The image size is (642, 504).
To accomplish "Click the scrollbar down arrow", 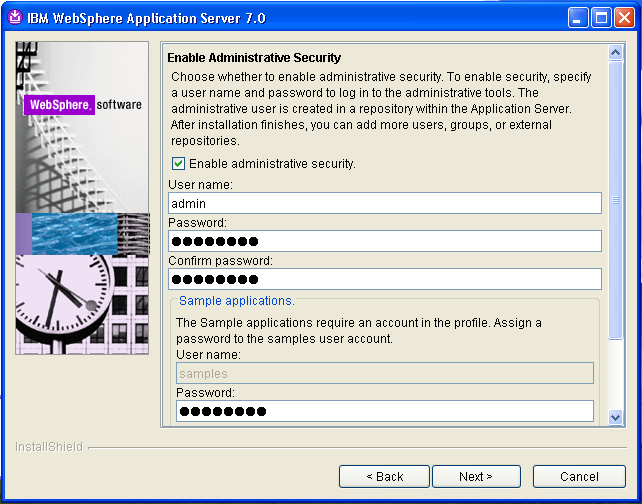I will point(616,417).
